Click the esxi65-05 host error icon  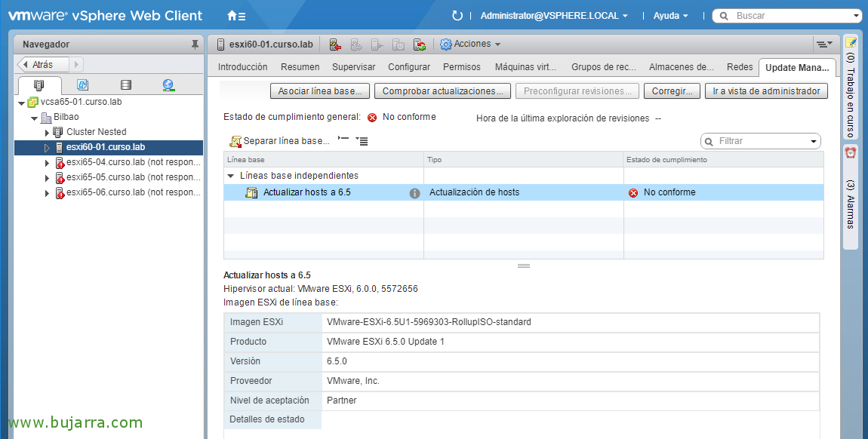(x=60, y=177)
